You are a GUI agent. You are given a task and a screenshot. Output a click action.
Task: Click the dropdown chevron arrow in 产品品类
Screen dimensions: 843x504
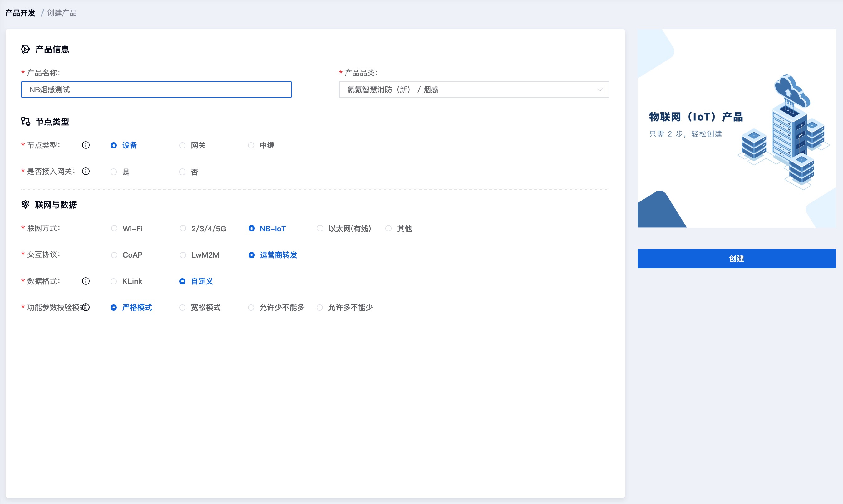pos(600,90)
